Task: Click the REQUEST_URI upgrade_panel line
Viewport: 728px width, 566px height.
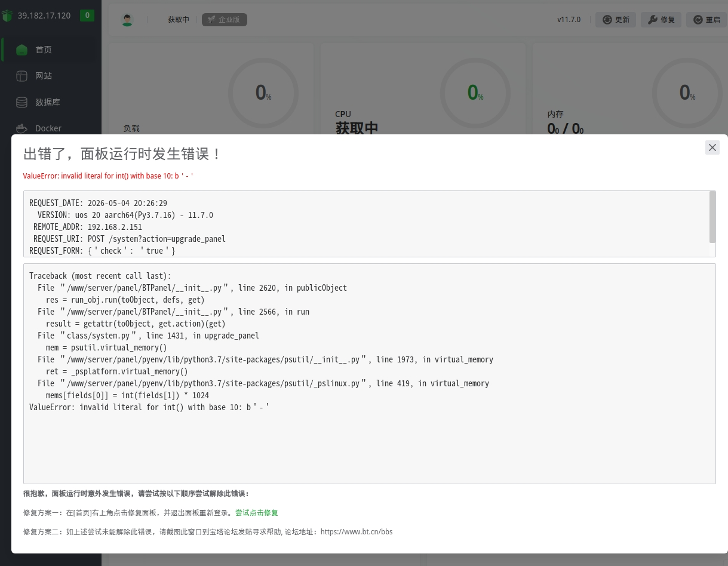Action: [x=130, y=239]
